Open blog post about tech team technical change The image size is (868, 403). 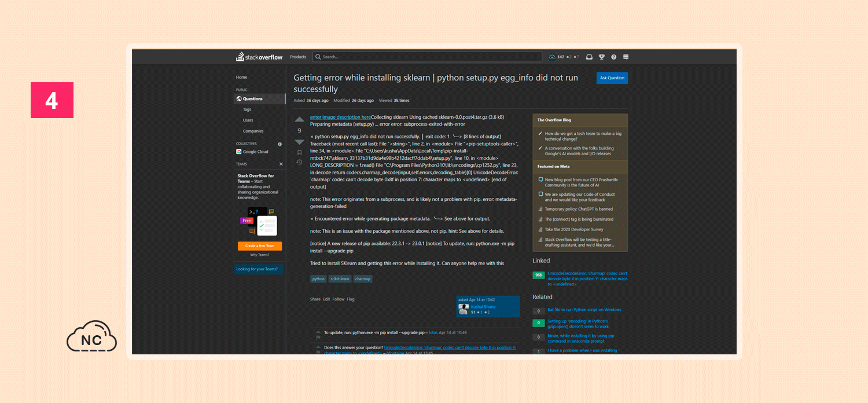click(x=583, y=136)
